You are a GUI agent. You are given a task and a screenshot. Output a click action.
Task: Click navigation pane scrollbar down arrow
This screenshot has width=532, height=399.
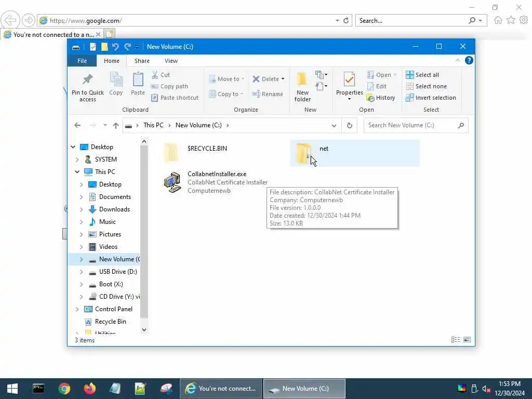coord(144,330)
